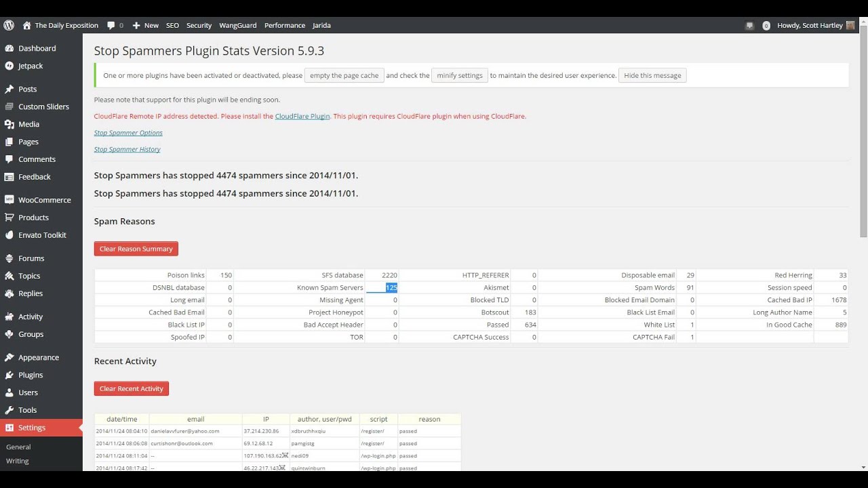The height and width of the screenshot is (488, 868).
Task: Click the Cached Bad IP value 1678
Action: coord(839,300)
